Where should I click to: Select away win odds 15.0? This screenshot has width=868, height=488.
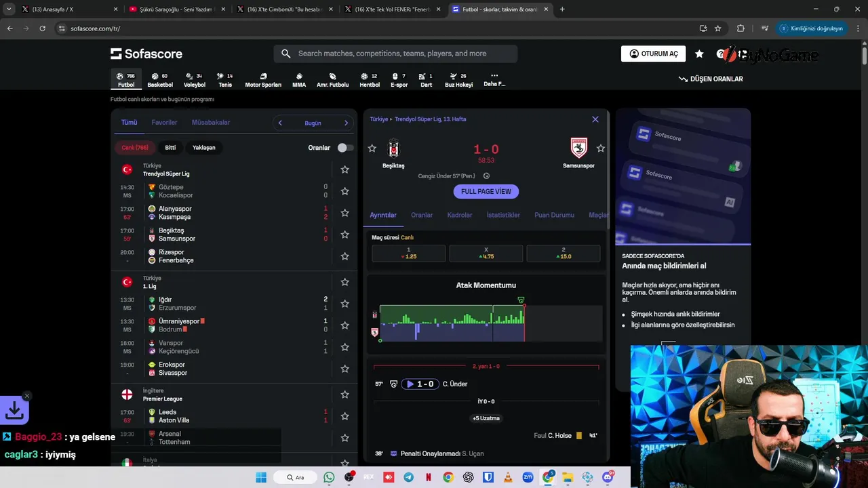[x=564, y=253]
